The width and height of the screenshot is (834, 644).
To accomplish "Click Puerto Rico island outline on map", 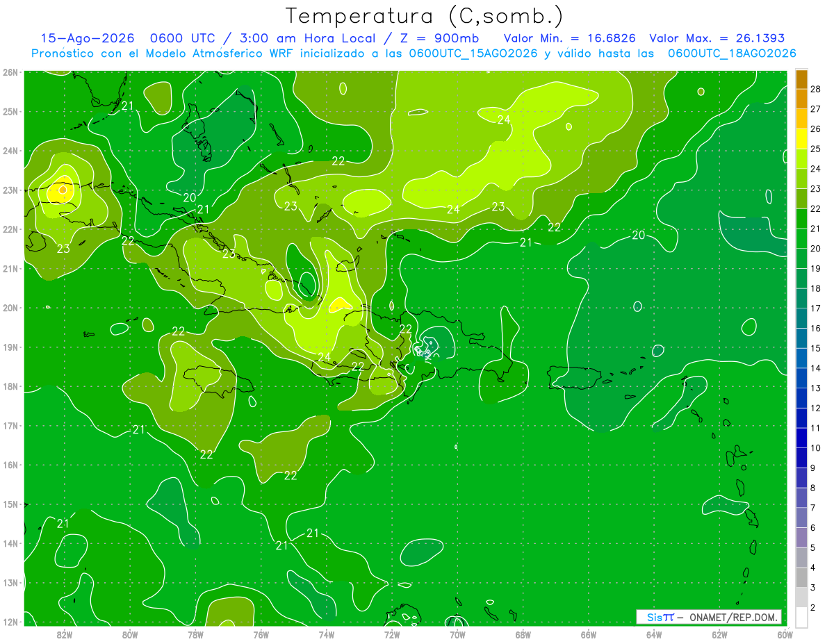I will 577,377.
